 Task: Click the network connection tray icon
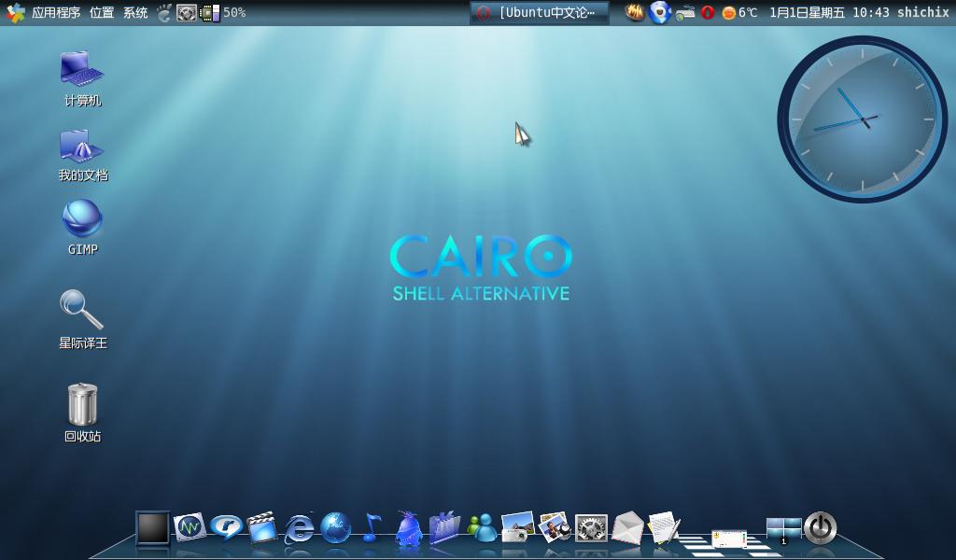tap(685, 12)
